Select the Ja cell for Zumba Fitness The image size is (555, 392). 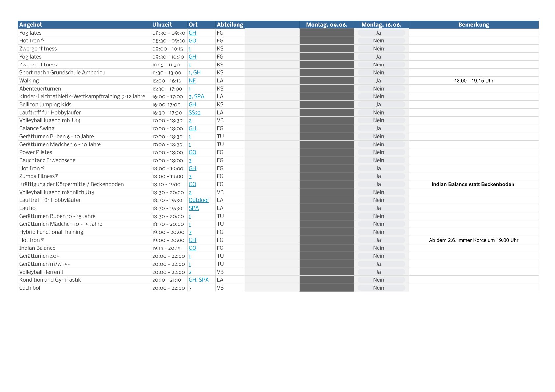381,176
